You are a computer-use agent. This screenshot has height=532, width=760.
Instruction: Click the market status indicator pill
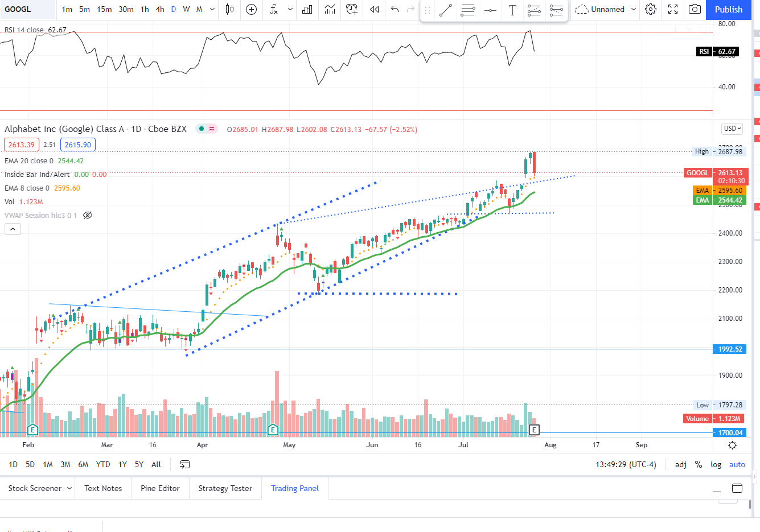pyautogui.click(x=207, y=129)
